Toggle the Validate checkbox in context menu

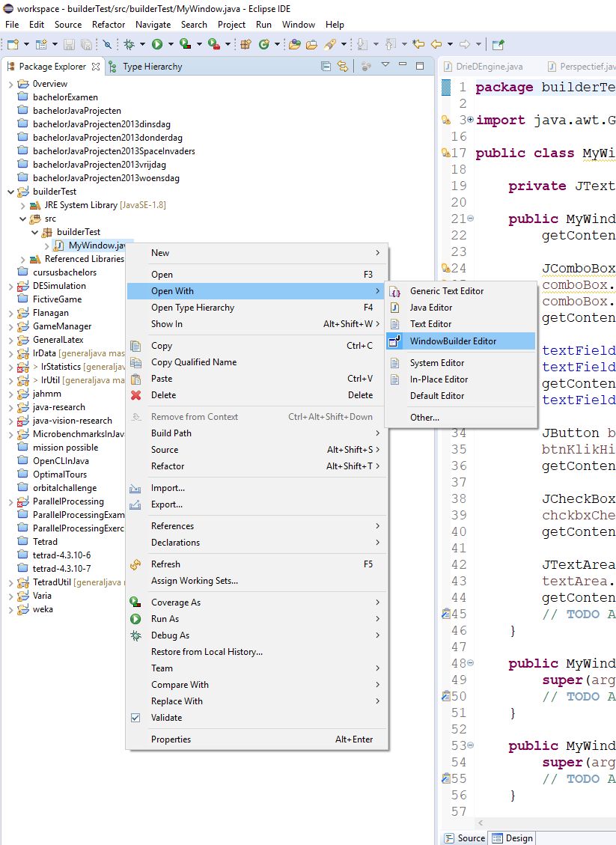[135, 718]
